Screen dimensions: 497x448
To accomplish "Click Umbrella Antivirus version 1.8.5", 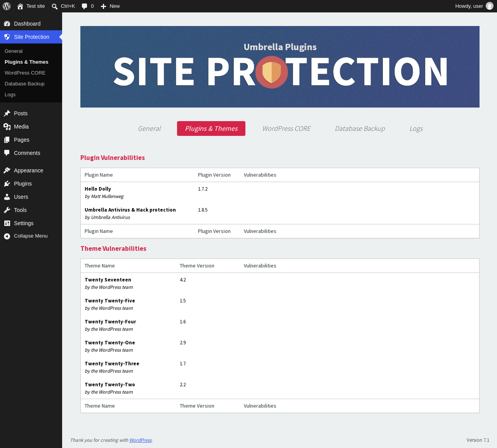I will click(203, 210).
